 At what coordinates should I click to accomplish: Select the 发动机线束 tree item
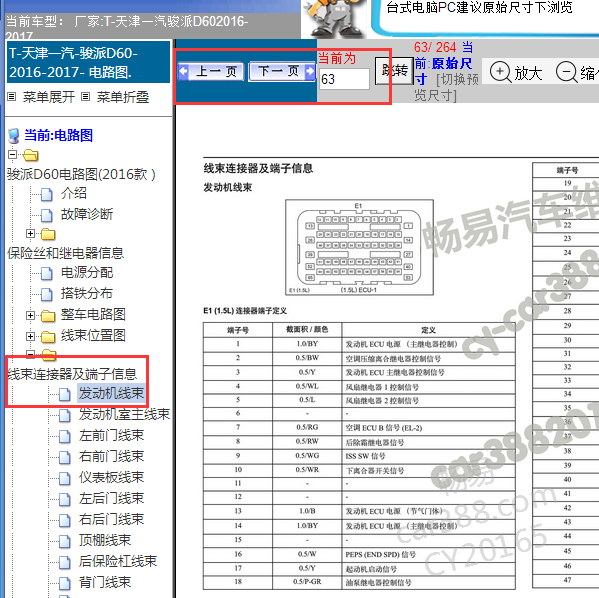point(111,393)
